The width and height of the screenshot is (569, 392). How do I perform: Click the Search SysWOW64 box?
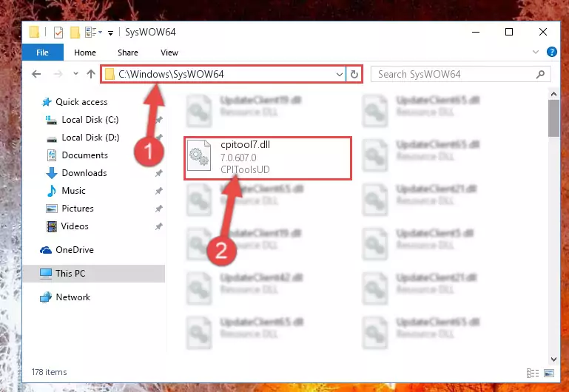point(460,75)
